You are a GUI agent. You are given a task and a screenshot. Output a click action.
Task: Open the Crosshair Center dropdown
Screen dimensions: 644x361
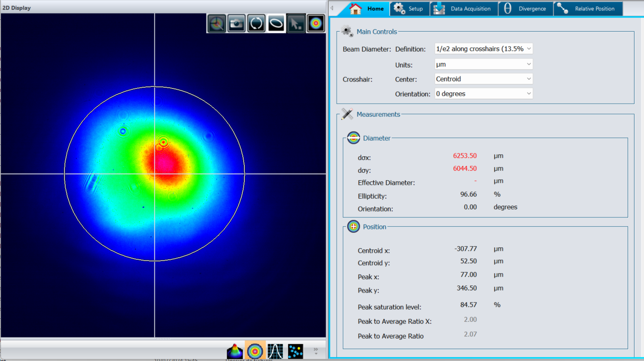pyautogui.click(x=483, y=79)
